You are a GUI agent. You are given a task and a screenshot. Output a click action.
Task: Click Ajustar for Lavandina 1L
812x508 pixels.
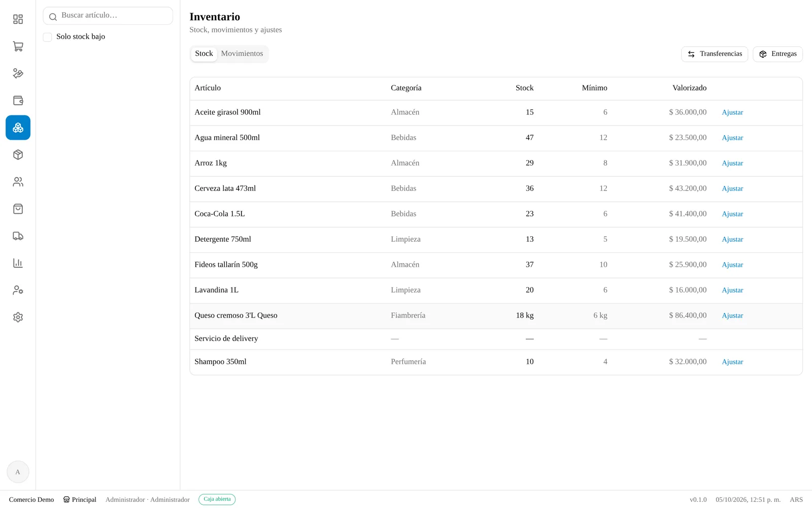(x=732, y=291)
